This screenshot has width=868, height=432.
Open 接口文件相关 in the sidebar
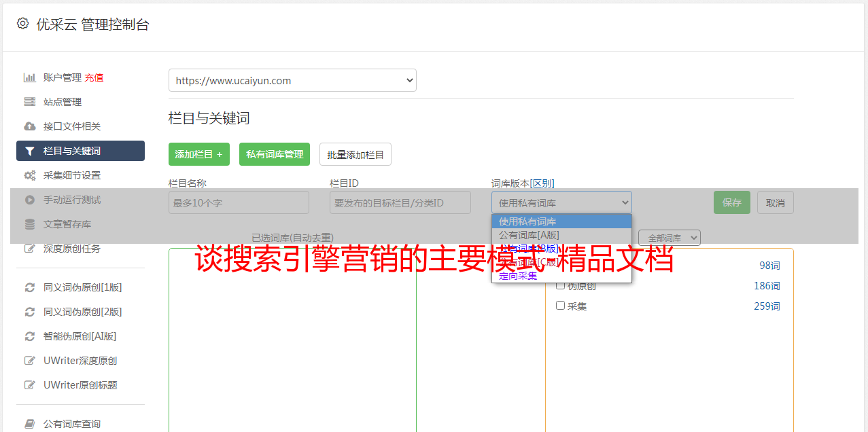[72, 126]
